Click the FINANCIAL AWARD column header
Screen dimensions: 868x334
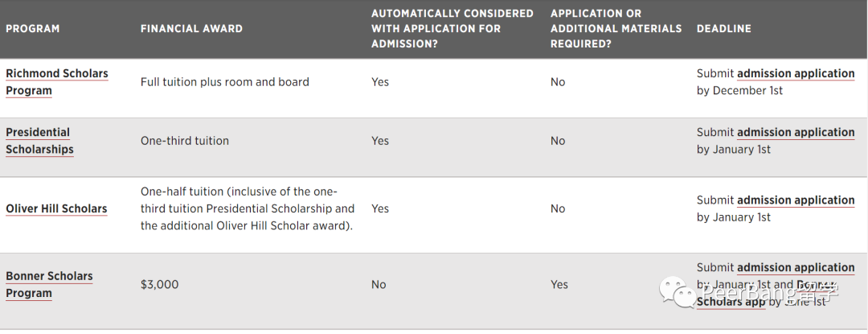191,29
